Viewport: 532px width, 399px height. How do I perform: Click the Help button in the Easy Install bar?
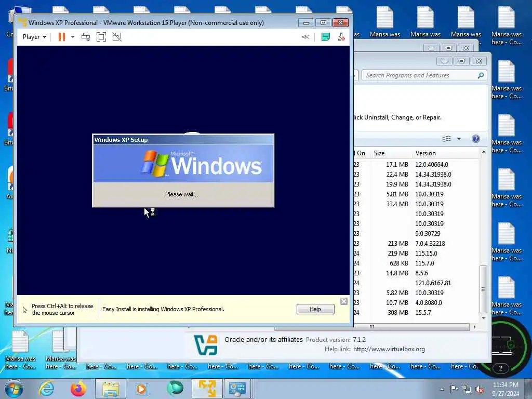(x=315, y=309)
